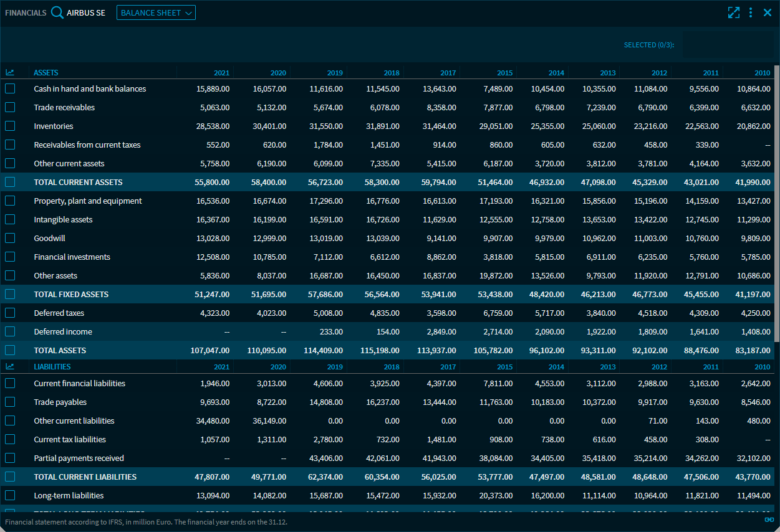
Task: Open the Balance Sheet dropdown
Action: tap(156, 12)
